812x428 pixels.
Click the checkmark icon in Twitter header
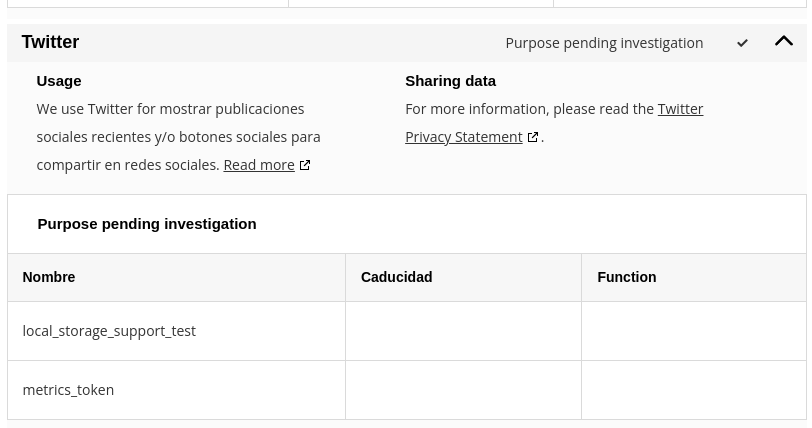click(x=742, y=43)
